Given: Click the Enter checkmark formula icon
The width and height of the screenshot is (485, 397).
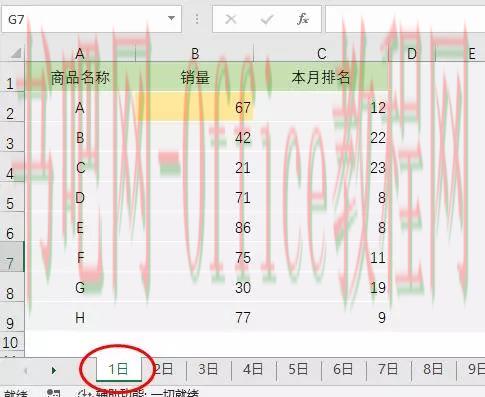Looking at the screenshot, I should [x=267, y=19].
